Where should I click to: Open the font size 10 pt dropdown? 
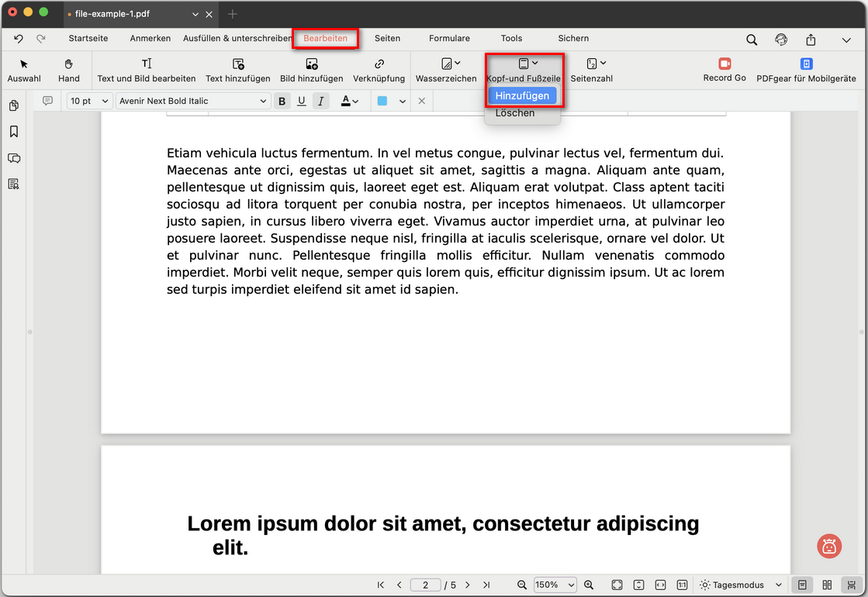[89, 101]
